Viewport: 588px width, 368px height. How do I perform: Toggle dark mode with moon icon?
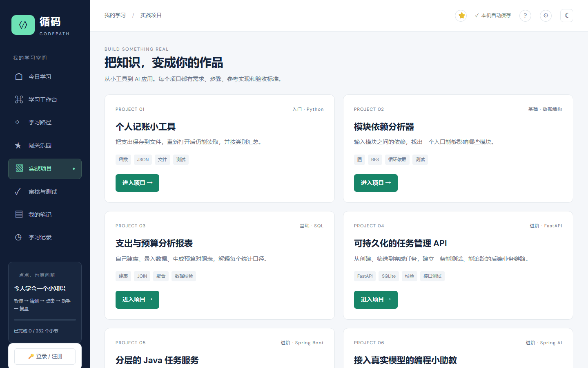[567, 16]
